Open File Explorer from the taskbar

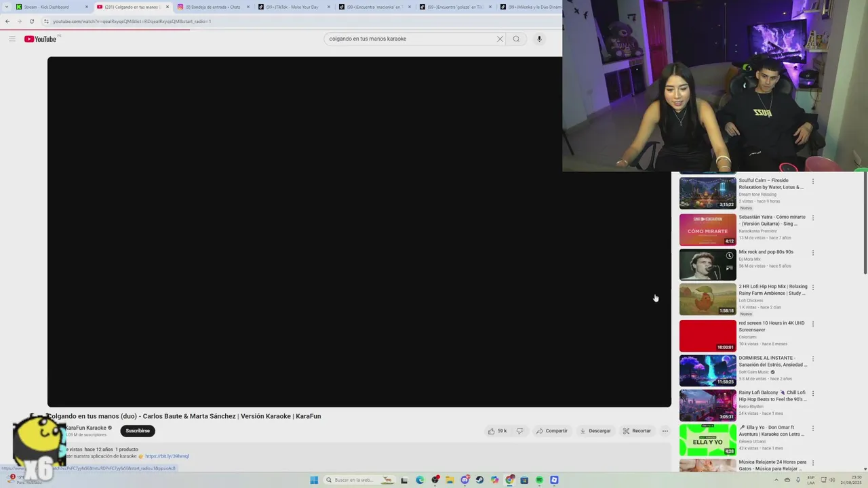pyautogui.click(x=450, y=480)
